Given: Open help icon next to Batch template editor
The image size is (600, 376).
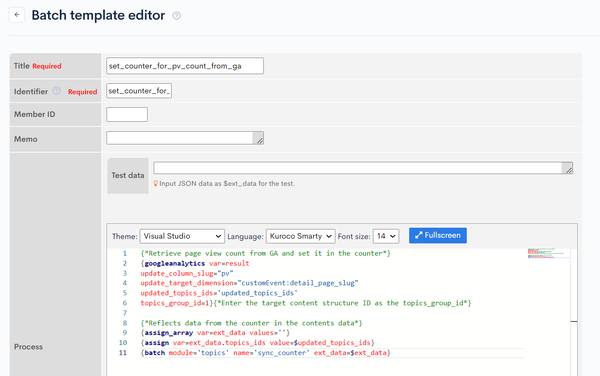Looking at the screenshot, I should tap(176, 16).
